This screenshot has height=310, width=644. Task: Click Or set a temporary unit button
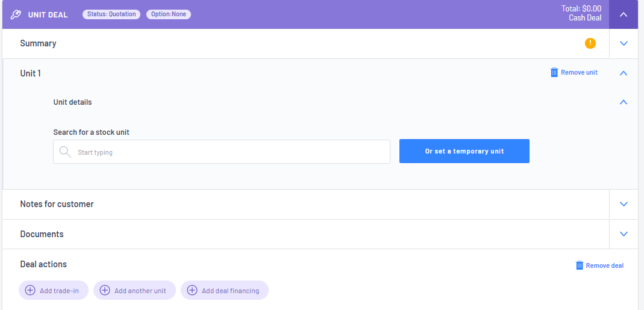coord(464,151)
